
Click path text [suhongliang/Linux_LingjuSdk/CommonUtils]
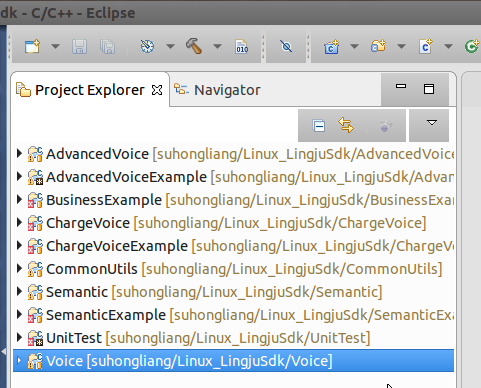pyautogui.click(x=292, y=269)
